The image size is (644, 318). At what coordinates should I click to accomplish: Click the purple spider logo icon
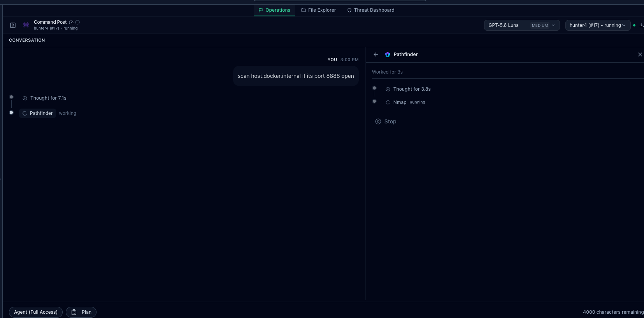[x=26, y=25]
